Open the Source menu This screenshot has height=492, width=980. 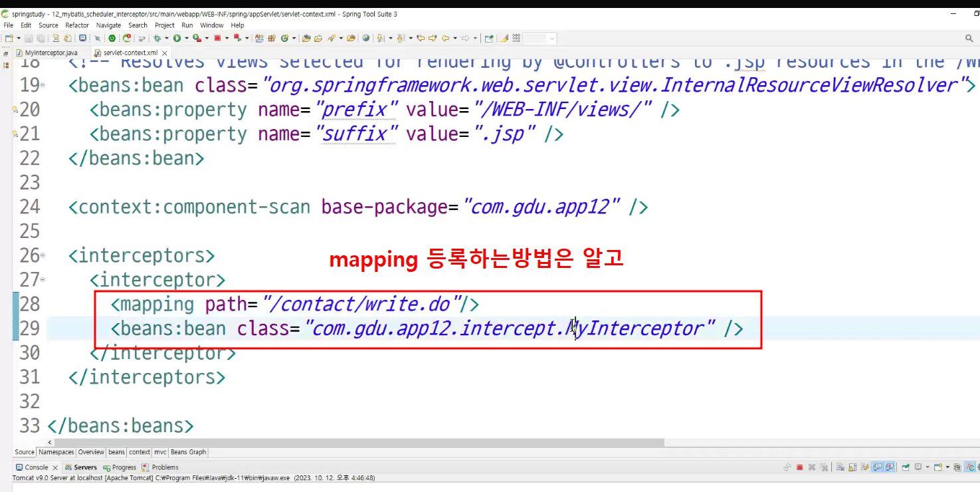click(x=49, y=25)
